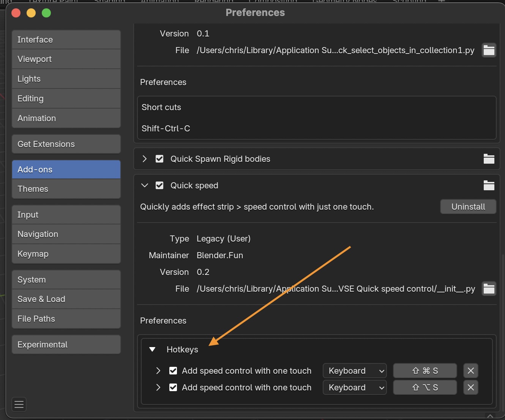
Task: Open folder for VSE Quick speed __init__.py
Action: pos(489,289)
